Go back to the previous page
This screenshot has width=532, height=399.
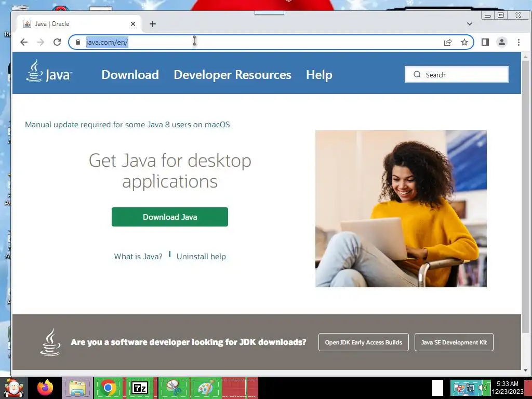pyautogui.click(x=24, y=42)
